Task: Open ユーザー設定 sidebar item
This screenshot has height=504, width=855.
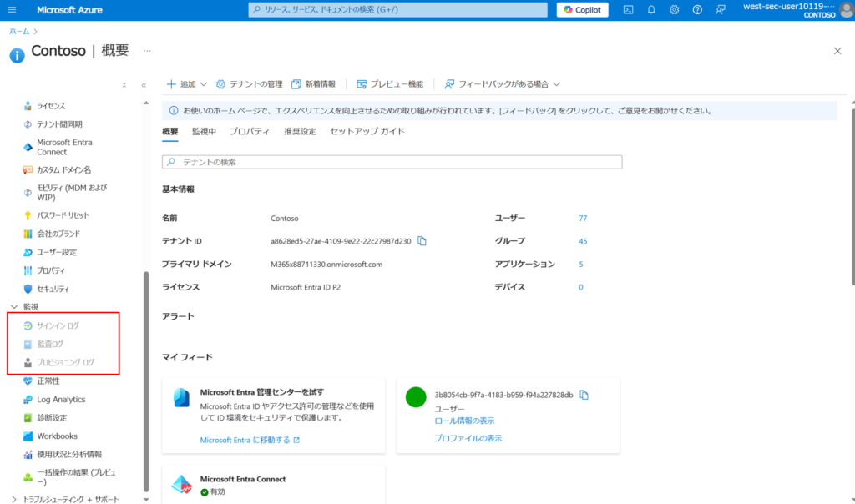Action: tap(57, 252)
